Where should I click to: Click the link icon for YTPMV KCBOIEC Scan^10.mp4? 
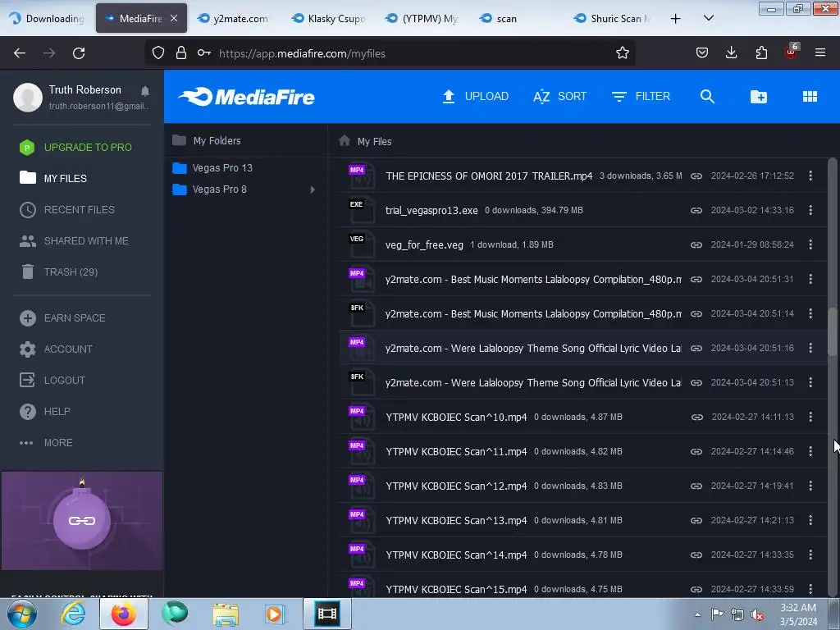[x=696, y=418]
